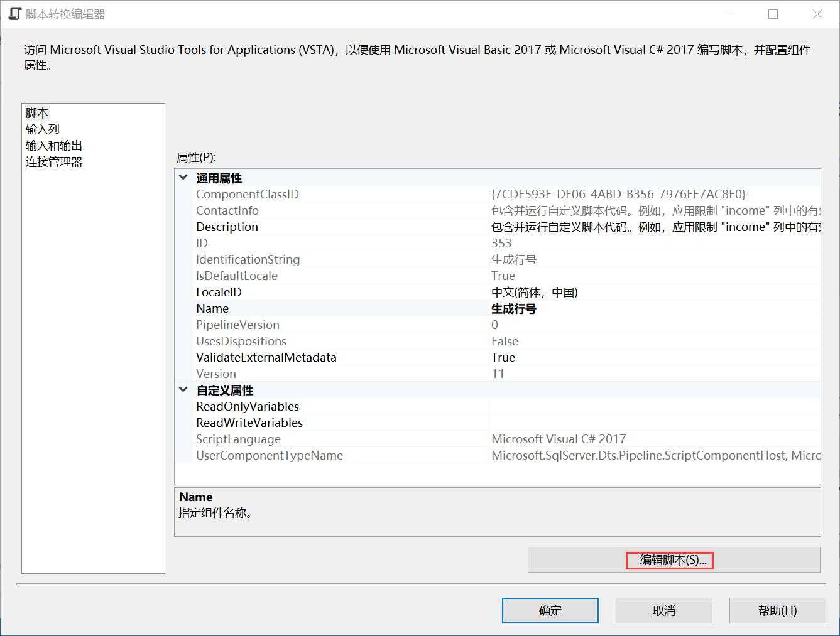Select the IsDefaultLocale property
Screen dimensions: 840x636
(237, 276)
